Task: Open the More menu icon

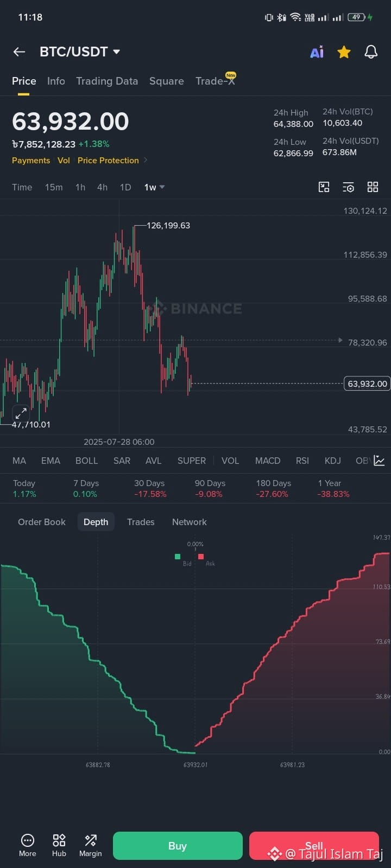Action: pyautogui.click(x=27, y=845)
